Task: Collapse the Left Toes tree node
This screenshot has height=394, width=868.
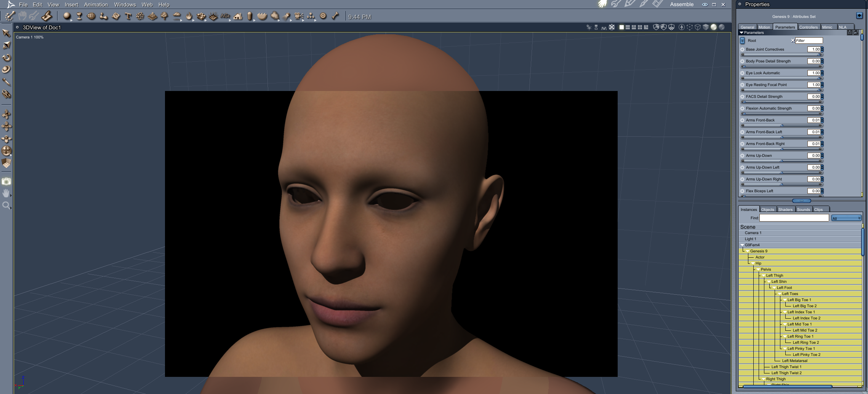Action: click(779, 294)
